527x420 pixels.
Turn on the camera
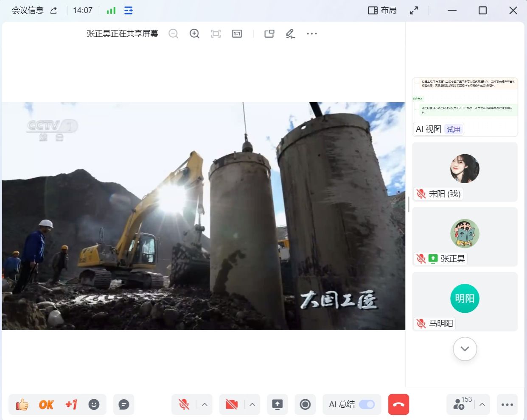(x=232, y=405)
